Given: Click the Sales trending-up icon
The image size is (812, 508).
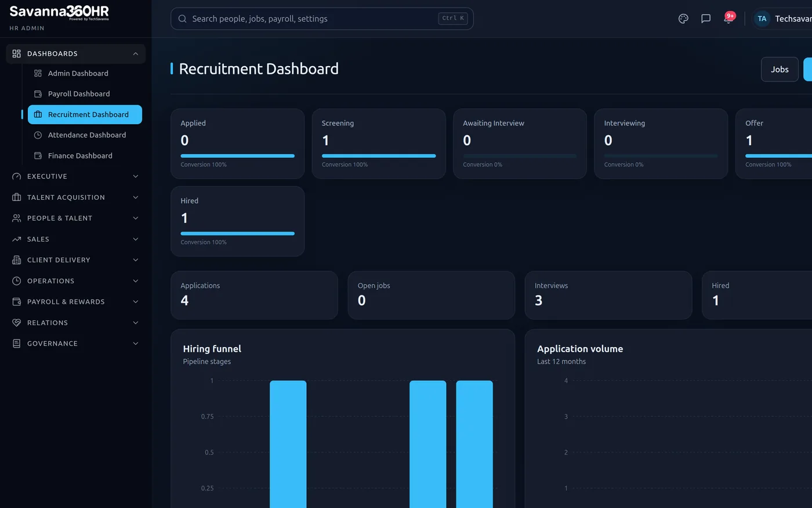Looking at the screenshot, I should [16, 239].
